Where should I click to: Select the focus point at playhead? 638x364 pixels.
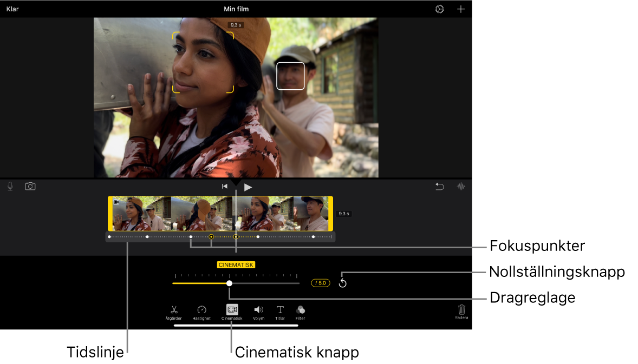click(x=236, y=237)
